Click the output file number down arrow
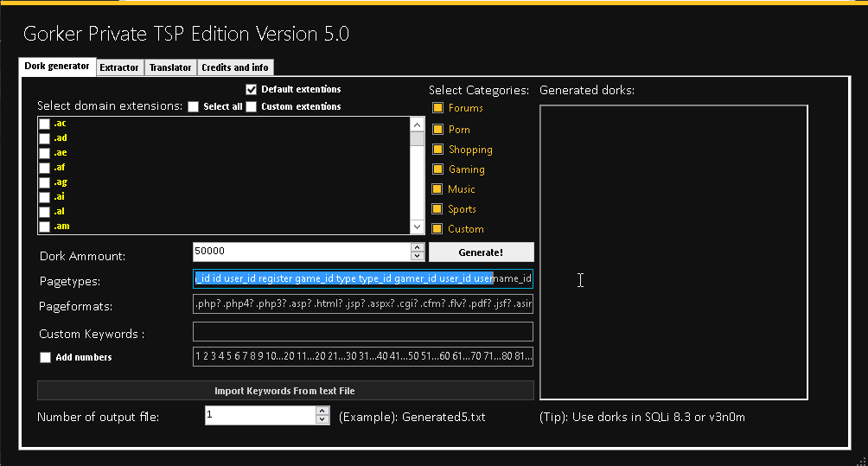 [322, 419]
